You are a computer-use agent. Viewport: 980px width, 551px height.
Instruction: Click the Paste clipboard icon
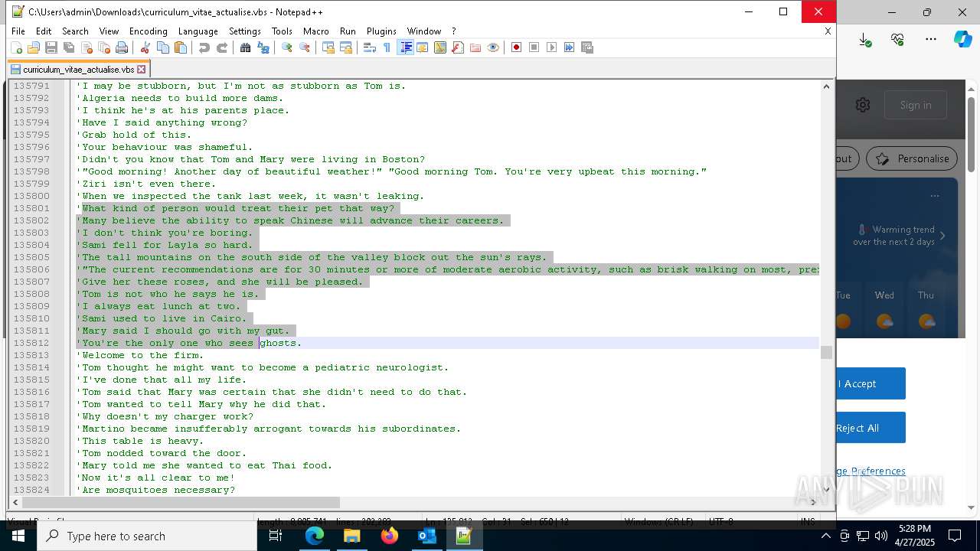(x=181, y=47)
